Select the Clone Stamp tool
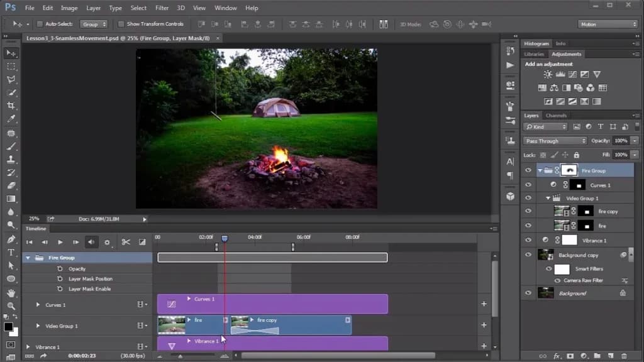 pyautogui.click(x=11, y=159)
